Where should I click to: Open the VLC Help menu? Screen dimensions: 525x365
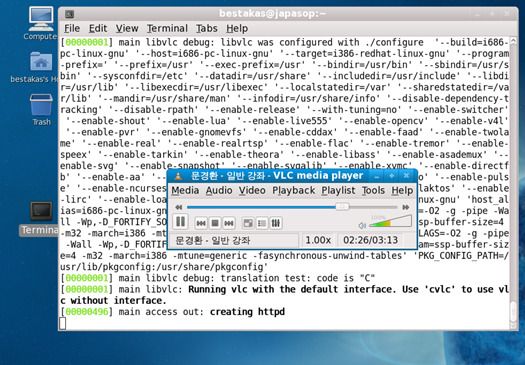click(x=402, y=190)
